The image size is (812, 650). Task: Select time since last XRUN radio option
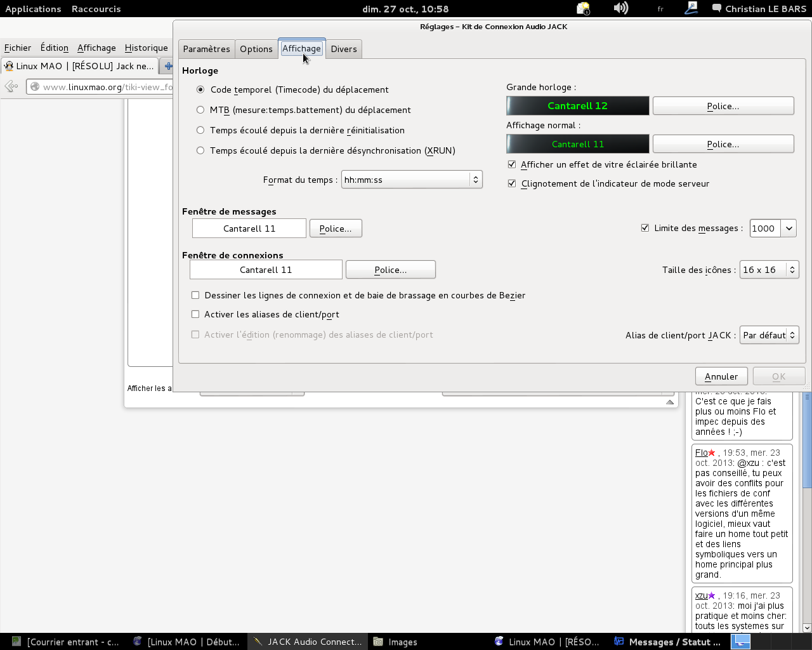tap(200, 150)
